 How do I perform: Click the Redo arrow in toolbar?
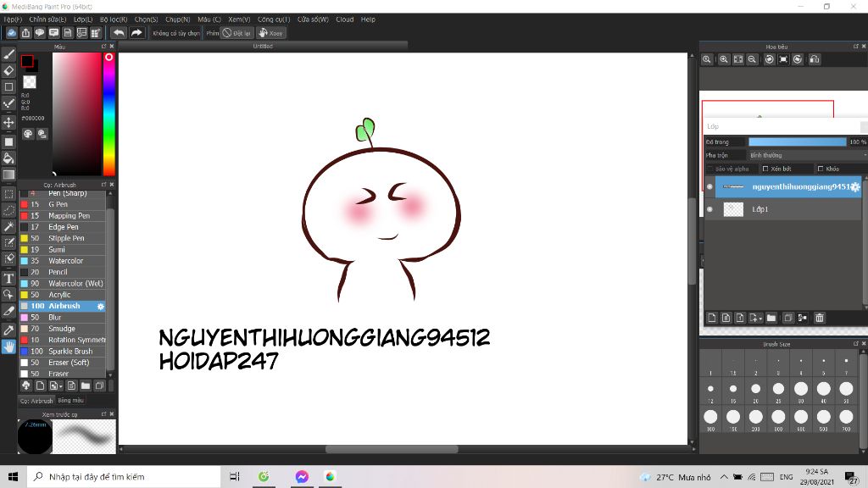136,33
